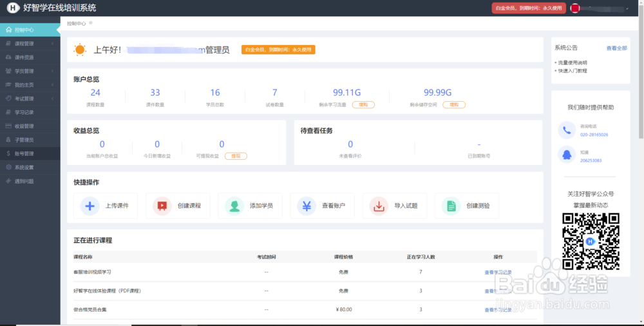Screen dimensions: 644x326
Task: Open 控制中心 in the sidebar
Action: click(30, 30)
